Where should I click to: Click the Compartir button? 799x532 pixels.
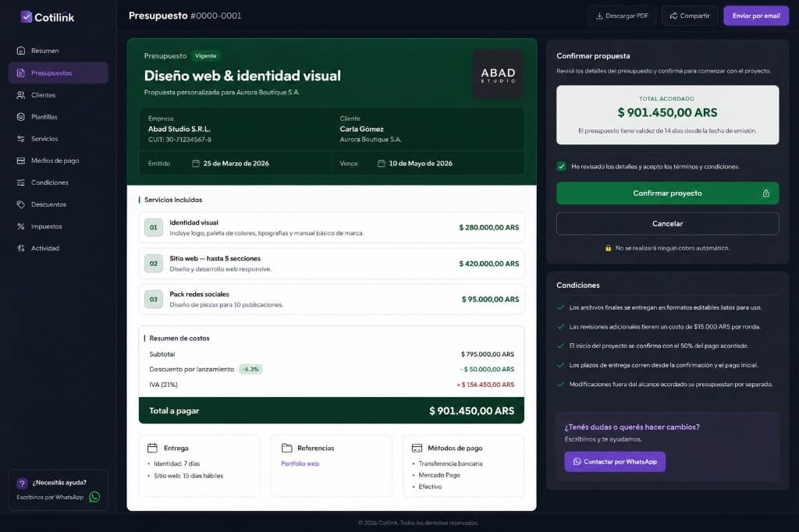[x=690, y=16]
